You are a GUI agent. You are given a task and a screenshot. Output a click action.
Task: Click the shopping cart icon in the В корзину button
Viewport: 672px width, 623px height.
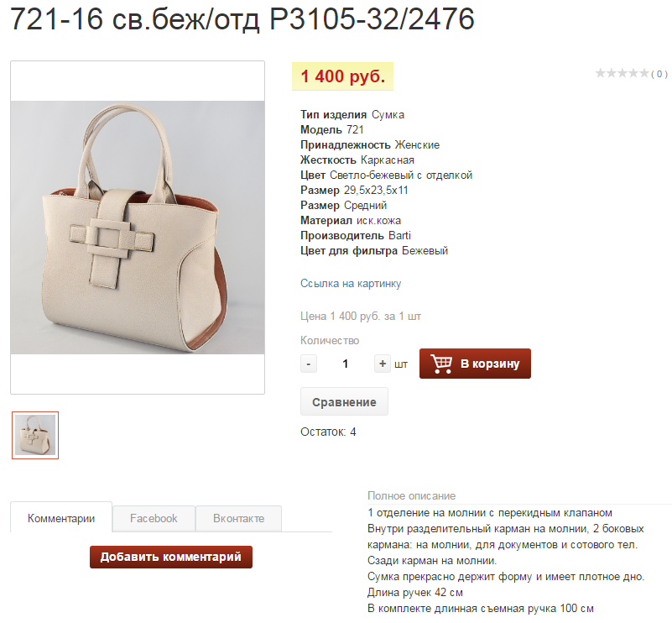pyautogui.click(x=441, y=364)
